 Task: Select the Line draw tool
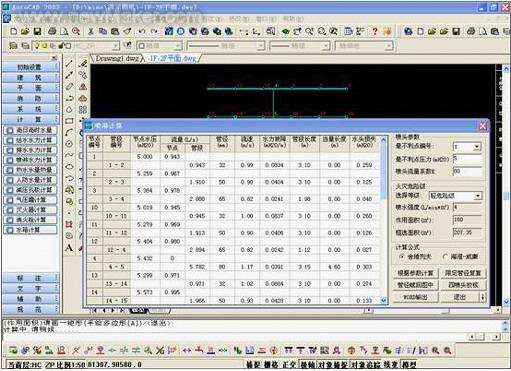(69, 63)
